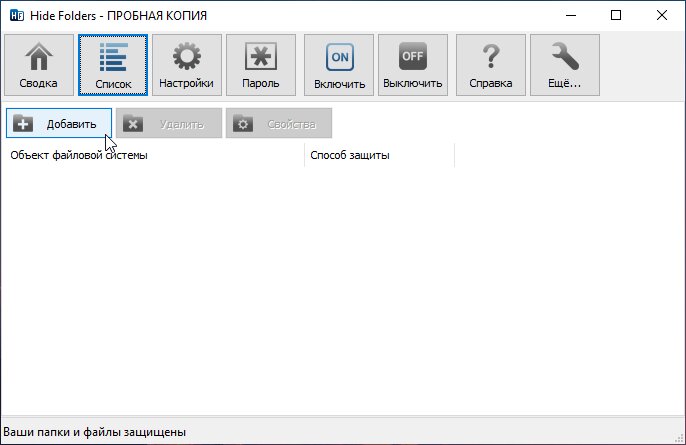686x445 pixels.
Task: Click status text Ваши папки и файлы защищены
Action: coord(94,432)
